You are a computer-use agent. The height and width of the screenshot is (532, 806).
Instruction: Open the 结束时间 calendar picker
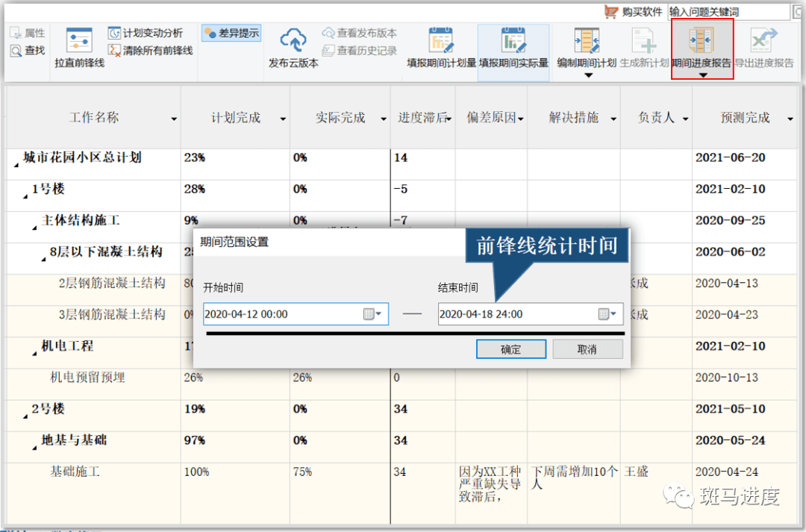pyautogui.click(x=607, y=314)
